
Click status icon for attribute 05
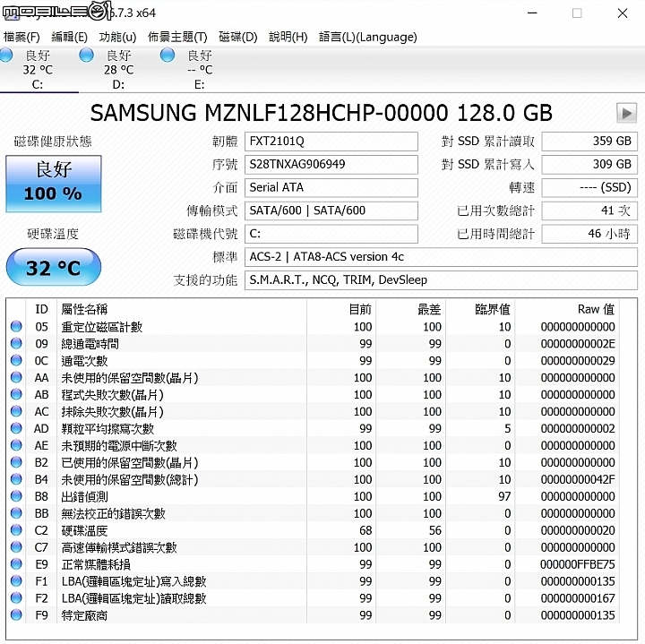[x=16, y=326]
